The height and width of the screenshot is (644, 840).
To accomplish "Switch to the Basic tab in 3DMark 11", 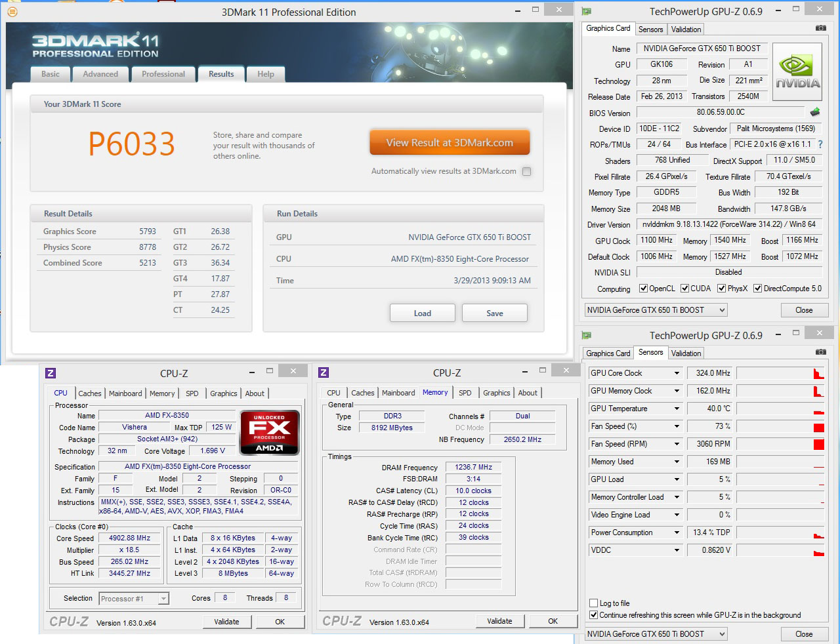I will pyautogui.click(x=51, y=74).
